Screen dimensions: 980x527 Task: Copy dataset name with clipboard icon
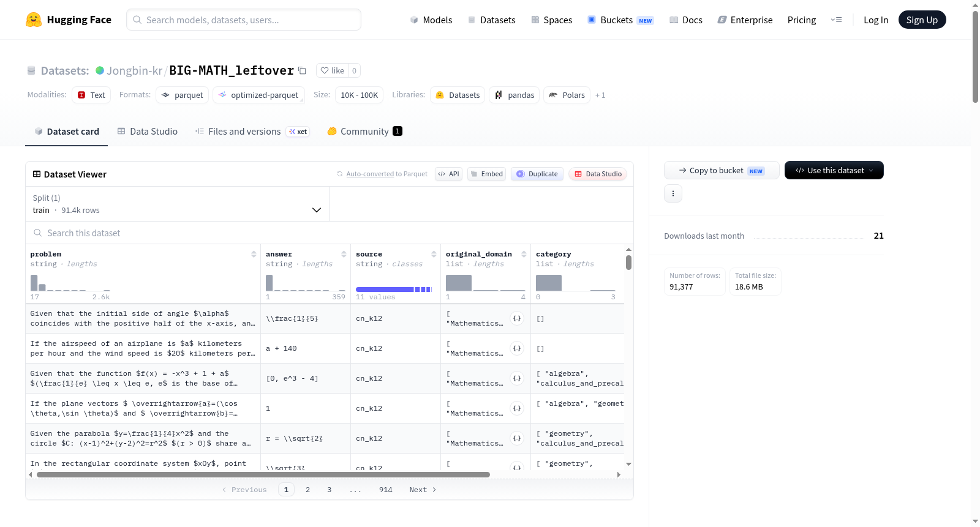302,70
